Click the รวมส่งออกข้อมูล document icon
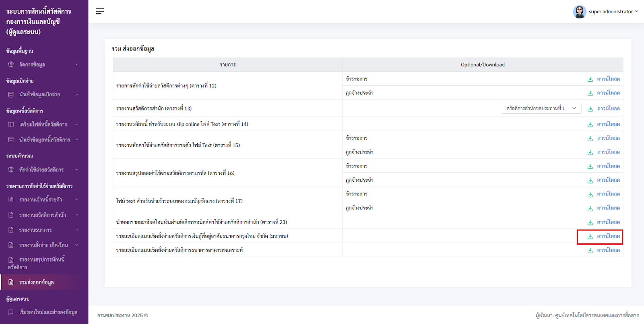This screenshot has height=324, width=644. 11,282
